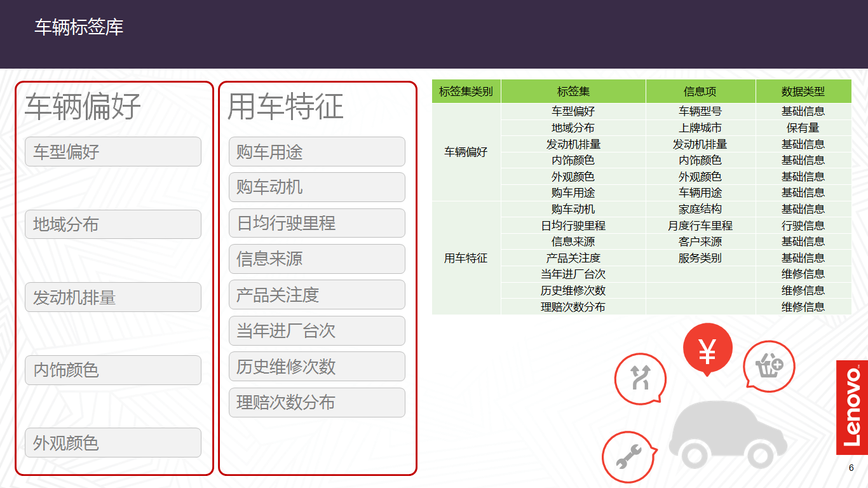Click 当年进厂台次 cell in the table
This screenshot has height=488, width=868.
coord(573,274)
